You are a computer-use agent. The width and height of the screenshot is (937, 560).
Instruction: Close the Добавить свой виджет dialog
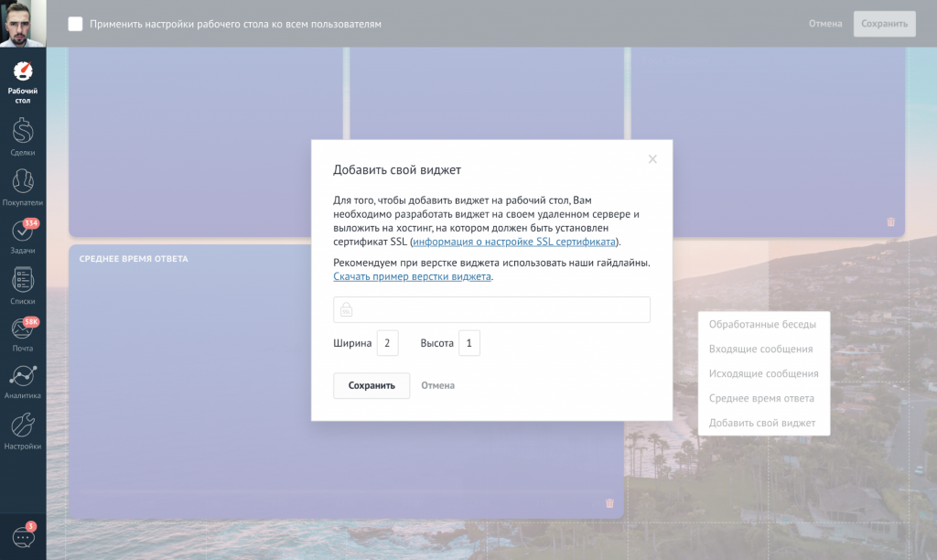652,159
